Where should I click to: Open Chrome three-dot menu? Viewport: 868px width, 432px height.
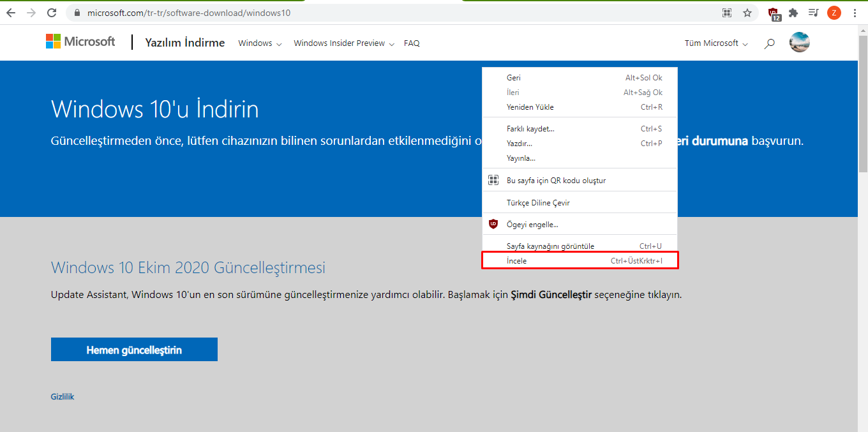[x=855, y=13]
